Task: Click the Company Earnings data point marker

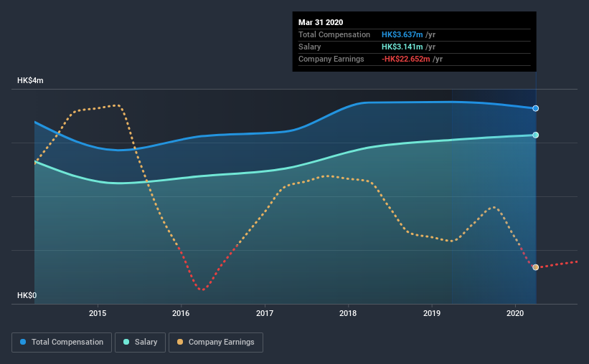Action: pos(536,267)
